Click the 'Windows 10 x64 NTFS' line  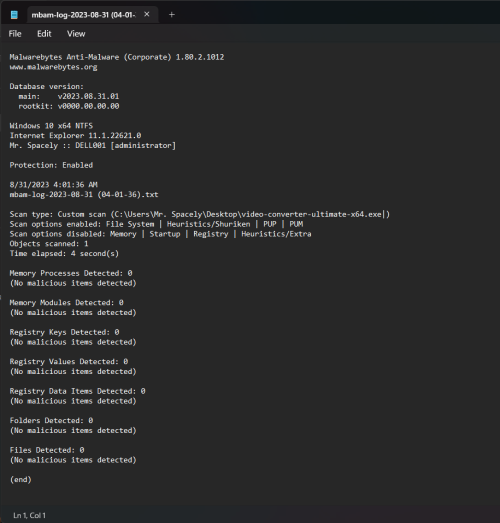point(51,126)
